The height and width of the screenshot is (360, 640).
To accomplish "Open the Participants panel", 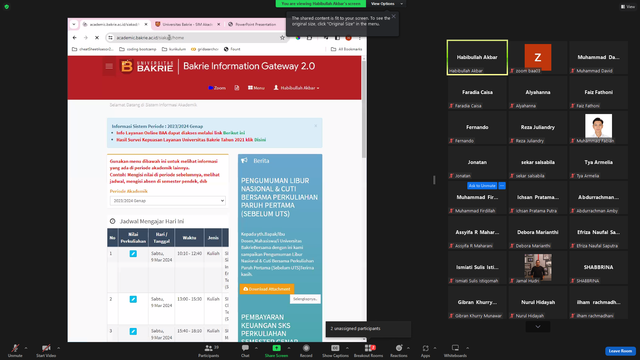I will pyautogui.click(x=209, y=350).
